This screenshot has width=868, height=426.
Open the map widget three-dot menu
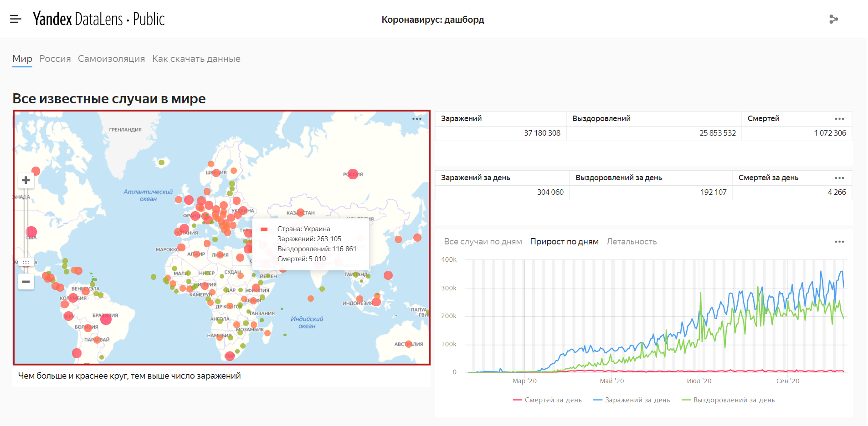tap(416, 119)
